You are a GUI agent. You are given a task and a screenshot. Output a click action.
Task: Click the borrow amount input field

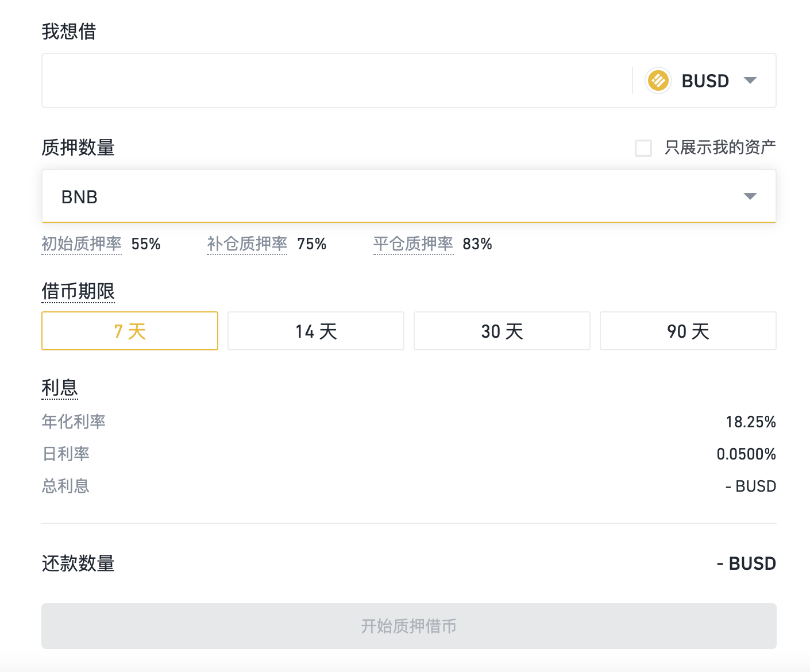pos(337,80)
